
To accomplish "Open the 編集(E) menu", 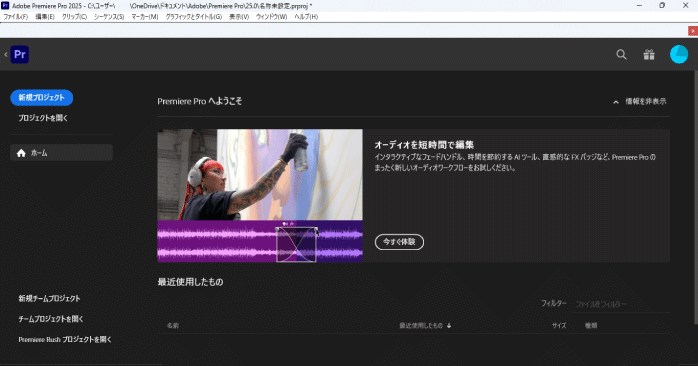I will click(45, 16).
